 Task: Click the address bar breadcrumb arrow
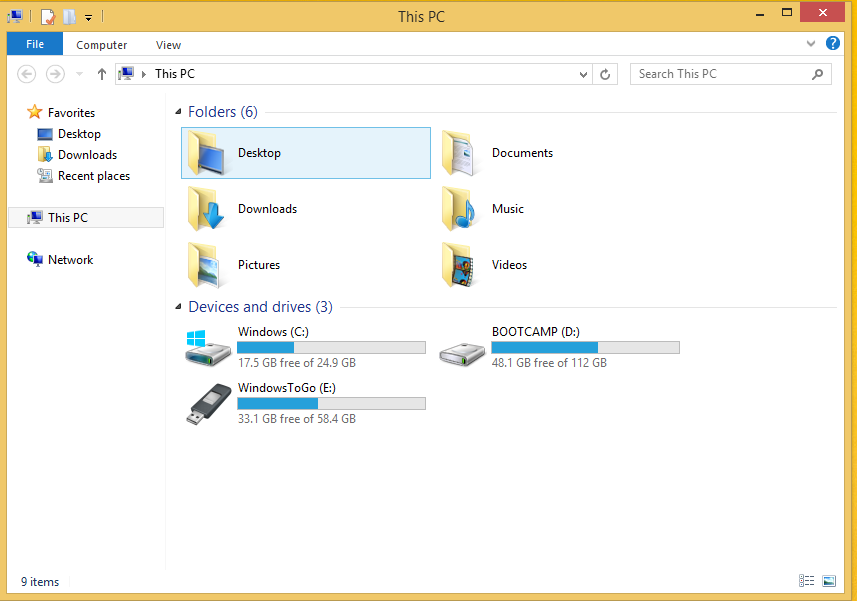pos(144,74)
